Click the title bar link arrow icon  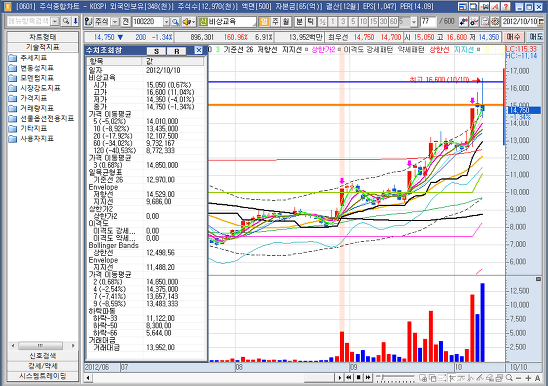tap(484, 7)
